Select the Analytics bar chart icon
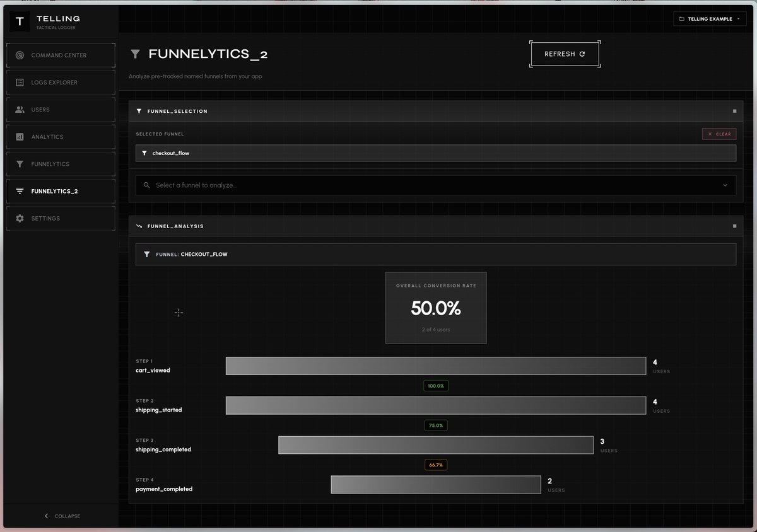757x532 pixels. [20, 136]
